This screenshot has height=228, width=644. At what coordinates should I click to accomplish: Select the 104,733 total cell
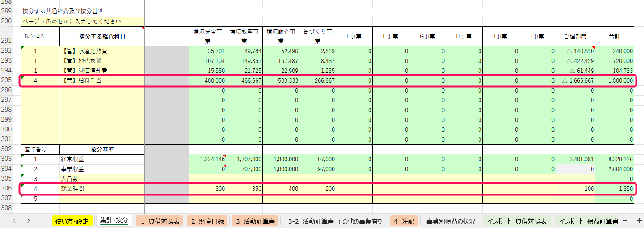(x=615, y=71)
